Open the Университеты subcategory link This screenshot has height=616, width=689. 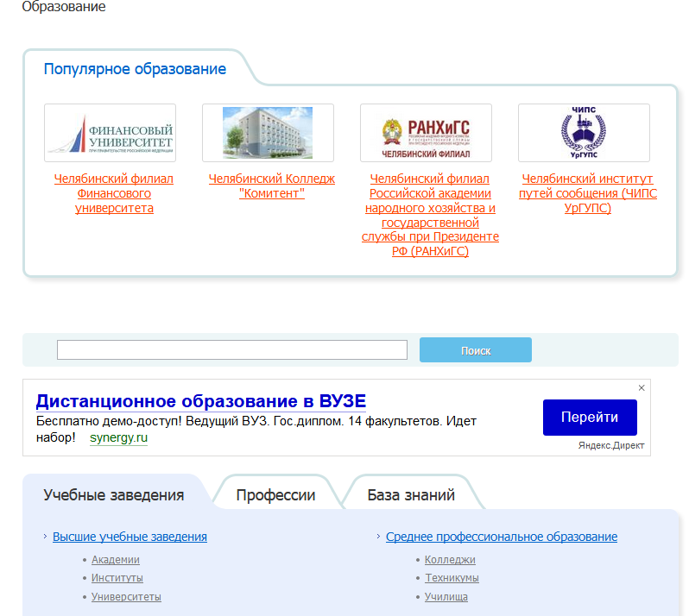[x=126, y=597]
